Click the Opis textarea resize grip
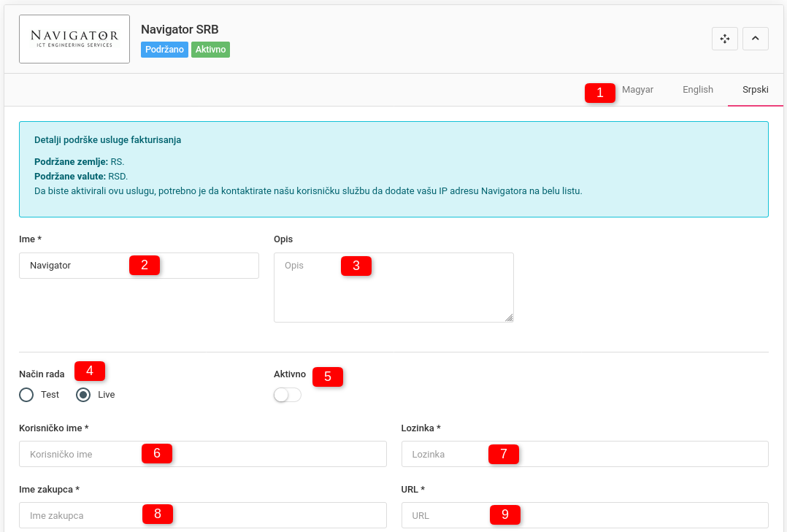 (x=509, y=317)
